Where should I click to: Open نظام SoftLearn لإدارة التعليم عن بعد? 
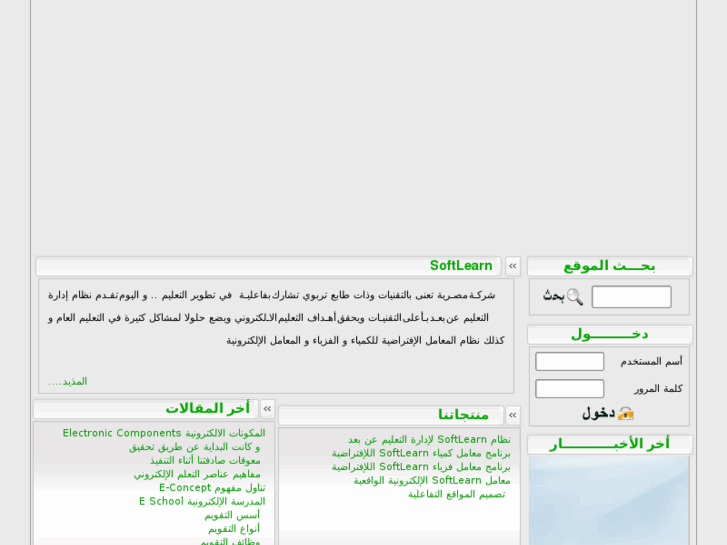429,439
